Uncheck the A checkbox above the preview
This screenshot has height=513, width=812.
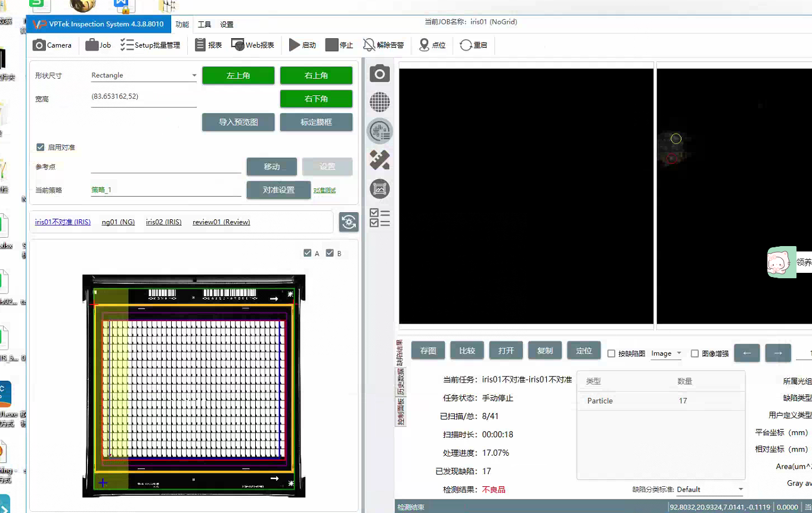coord(308,253)
